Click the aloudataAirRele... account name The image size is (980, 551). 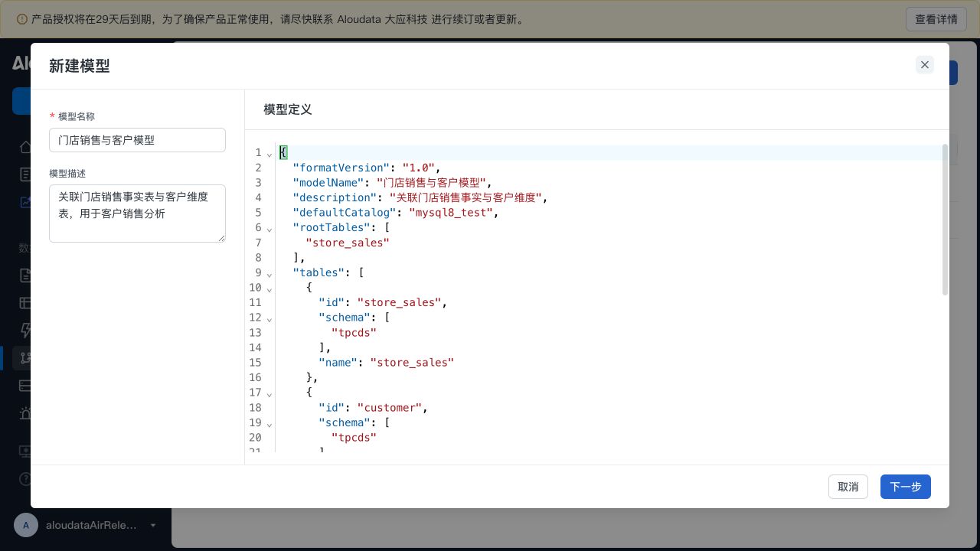pos(91,526)
